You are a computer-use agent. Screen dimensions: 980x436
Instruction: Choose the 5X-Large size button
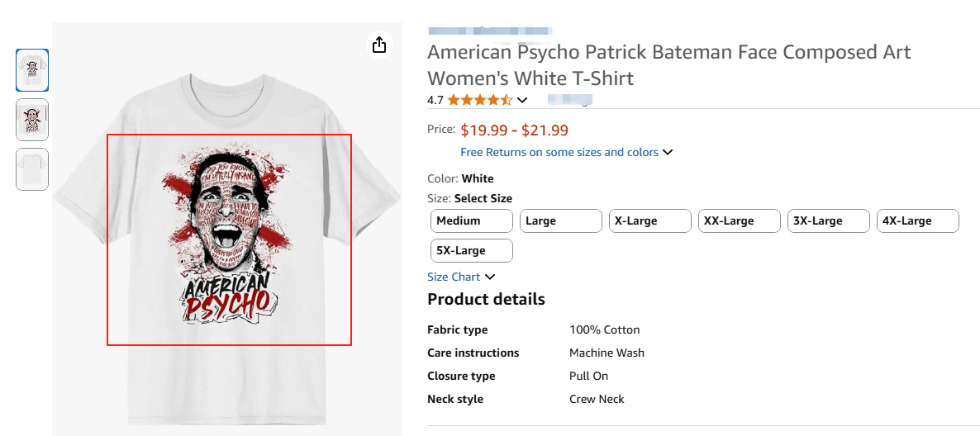click(x=472, y=250)
